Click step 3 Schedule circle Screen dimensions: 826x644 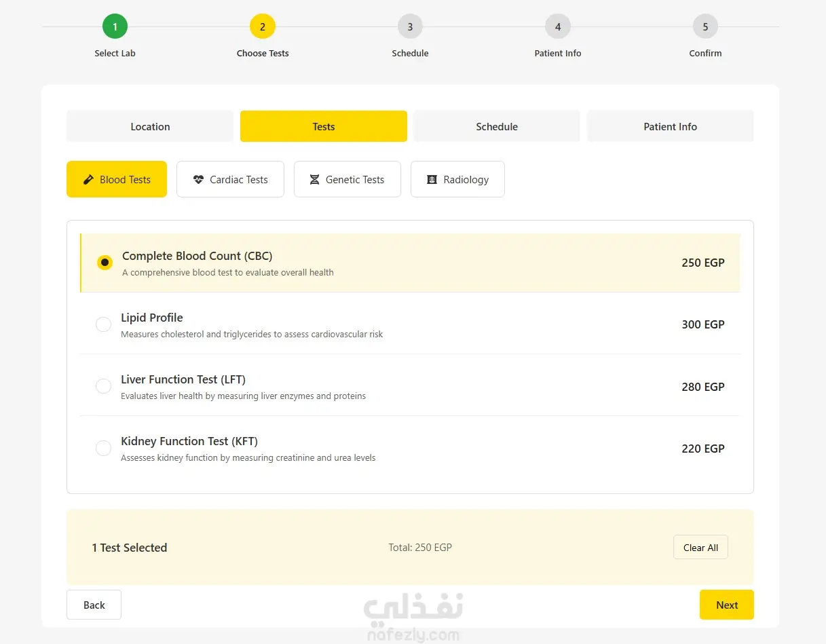coord(410,27)
